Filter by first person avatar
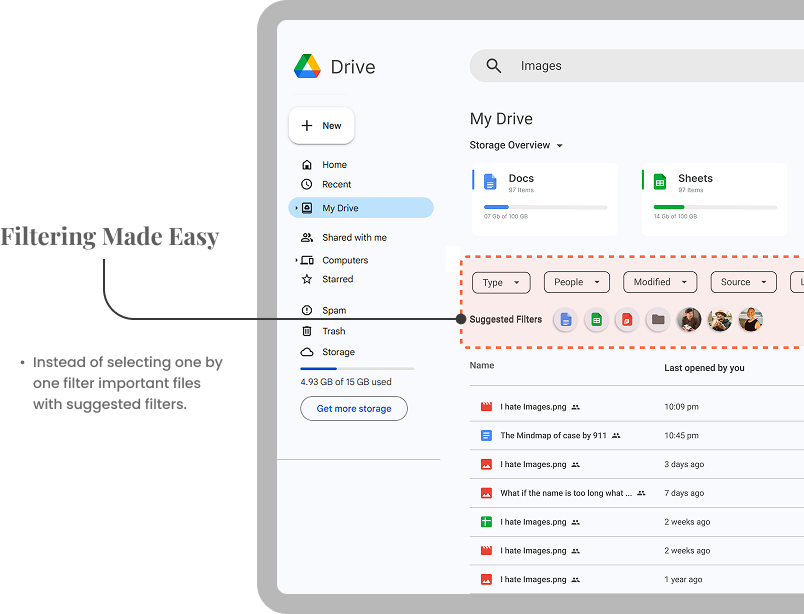The height and width of the screenshot is (614, 804). tap(689, 320)
